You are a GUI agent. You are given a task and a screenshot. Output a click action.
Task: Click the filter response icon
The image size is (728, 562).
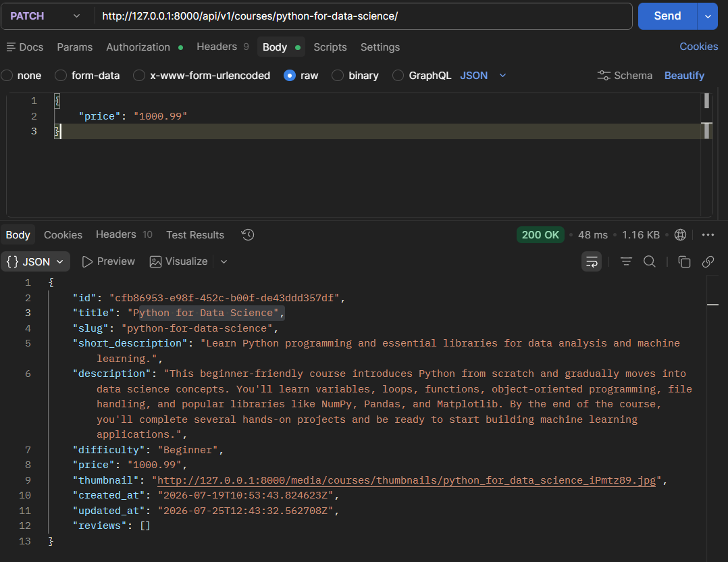626,262
